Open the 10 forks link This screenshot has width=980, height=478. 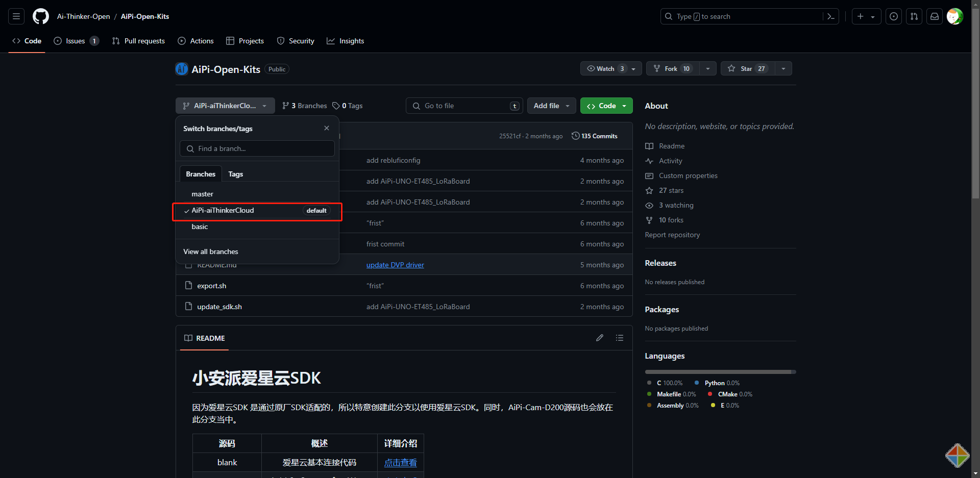point(665,220)
